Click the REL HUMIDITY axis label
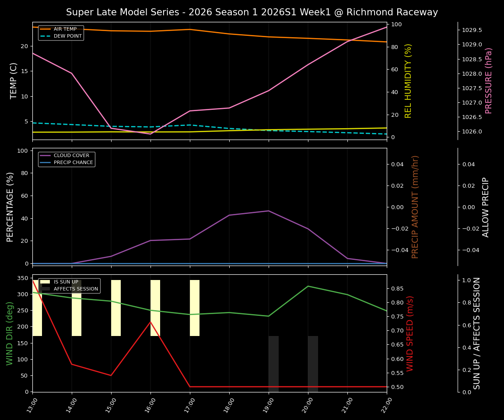This screenshot has width=504, height=420. point(409,79)
